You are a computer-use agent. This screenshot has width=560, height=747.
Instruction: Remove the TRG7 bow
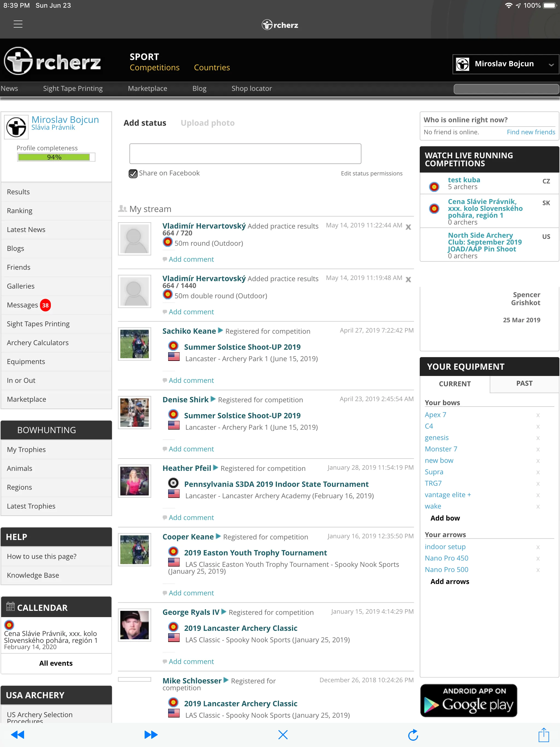[x=538, y=484]
